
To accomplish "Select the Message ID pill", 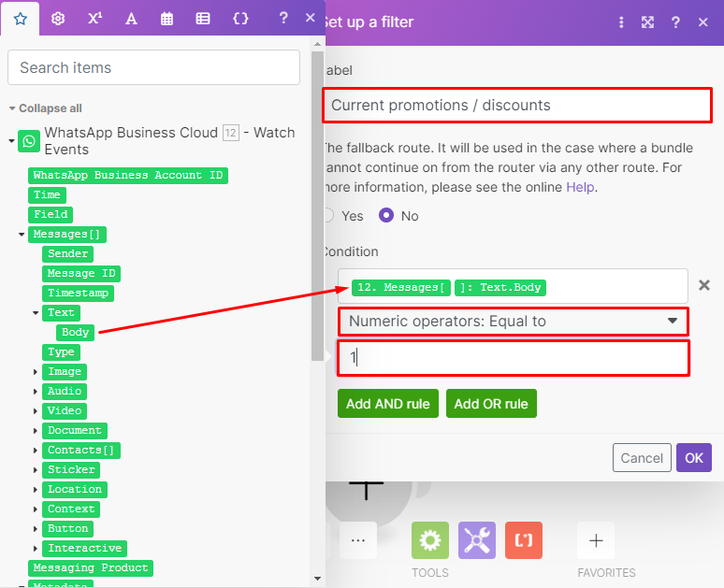I will [x=81, y=274].
